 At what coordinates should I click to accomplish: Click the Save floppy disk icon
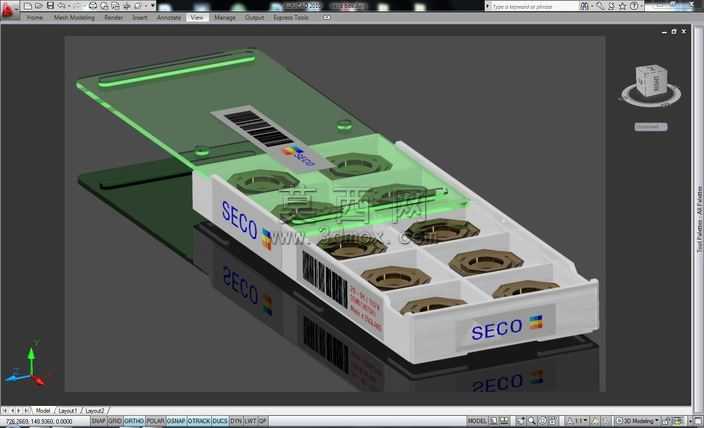coord(50,6)
